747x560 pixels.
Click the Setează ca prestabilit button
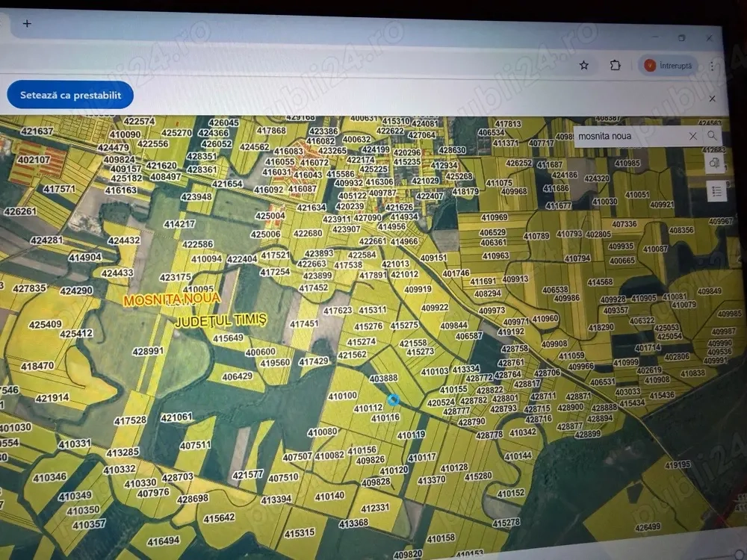(70, 96)
